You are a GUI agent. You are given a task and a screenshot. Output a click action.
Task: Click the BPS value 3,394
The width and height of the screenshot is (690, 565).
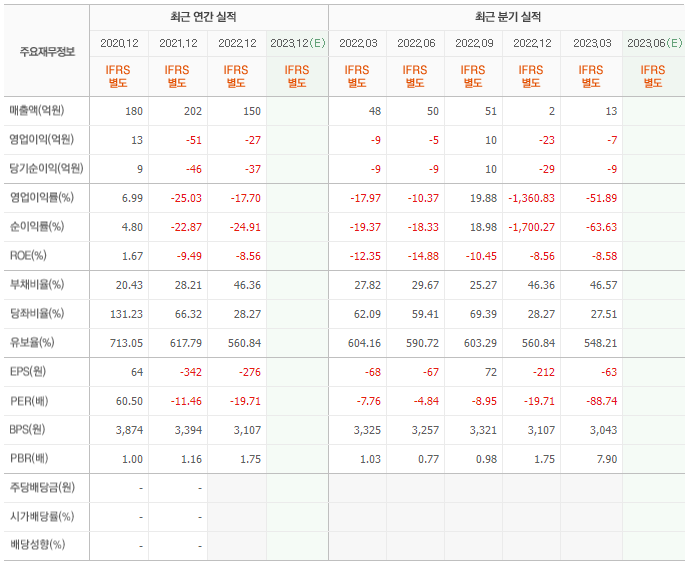188,430
